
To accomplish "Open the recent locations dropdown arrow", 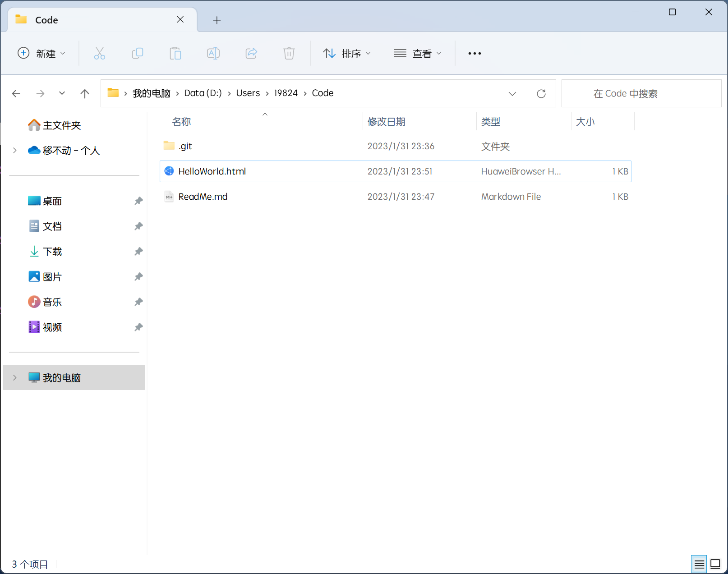I will coord(62,93).
